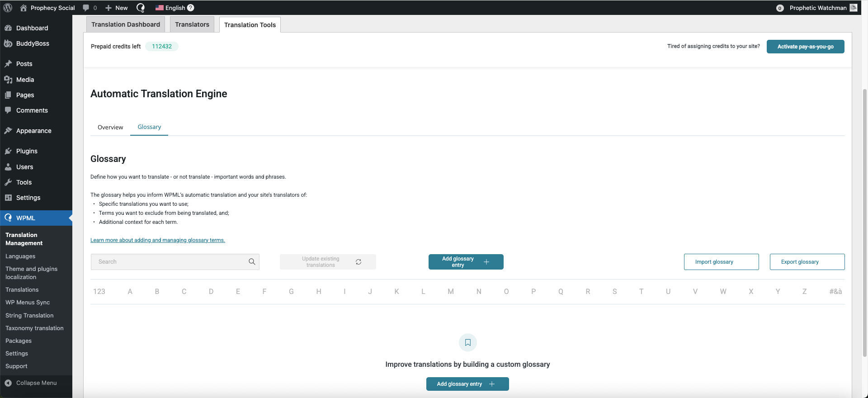Open the Translations submenu item
Screen dimensions: 868x398
[x=22, y=289]
